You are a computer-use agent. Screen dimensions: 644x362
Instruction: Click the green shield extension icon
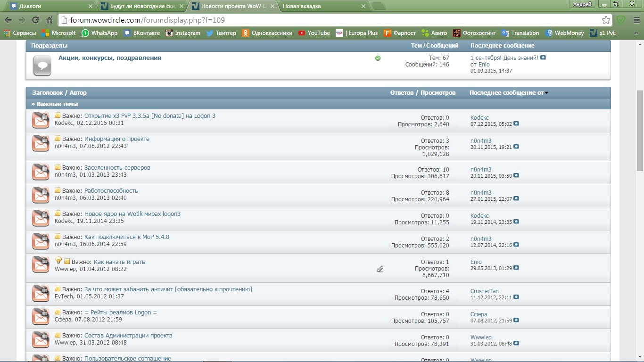621,20
